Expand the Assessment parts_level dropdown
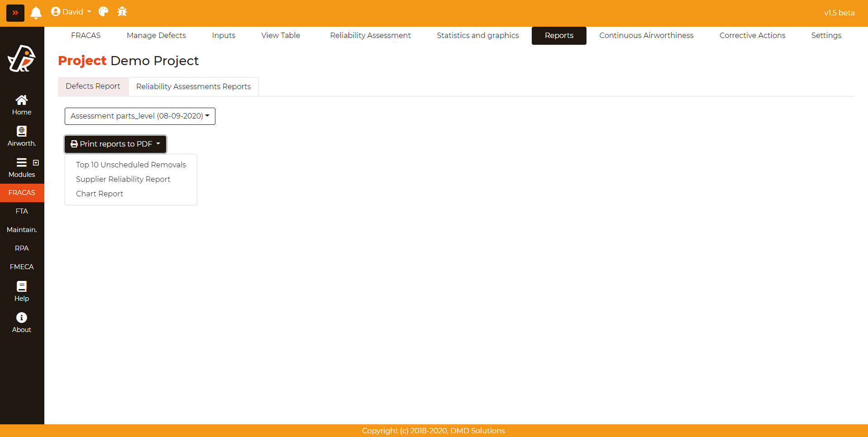 (x=140, y=116)
